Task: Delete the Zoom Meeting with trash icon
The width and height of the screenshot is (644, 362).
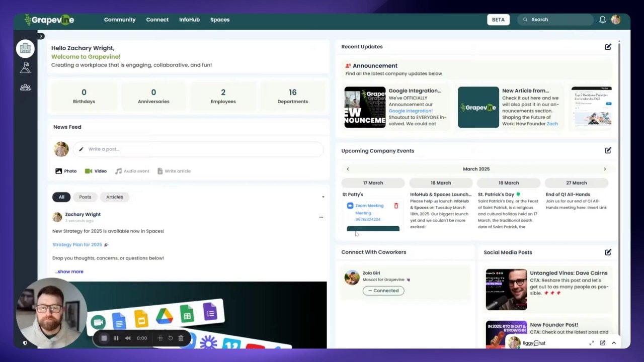Action: (396, 205)
